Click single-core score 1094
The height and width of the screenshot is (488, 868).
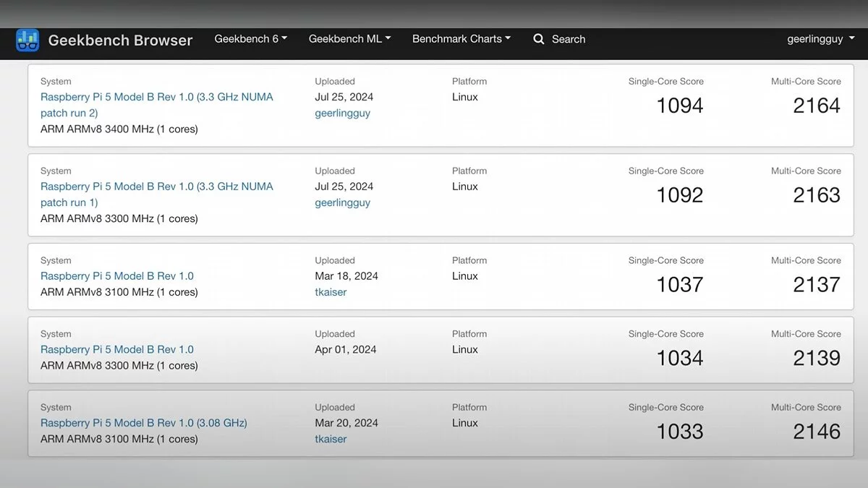tap(679, 106)
